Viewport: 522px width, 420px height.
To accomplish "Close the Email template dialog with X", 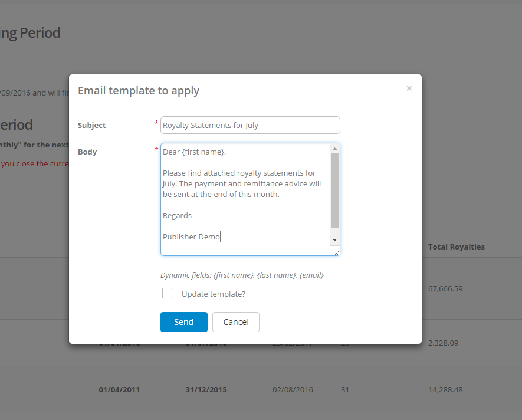I will [x=409, y=88].
